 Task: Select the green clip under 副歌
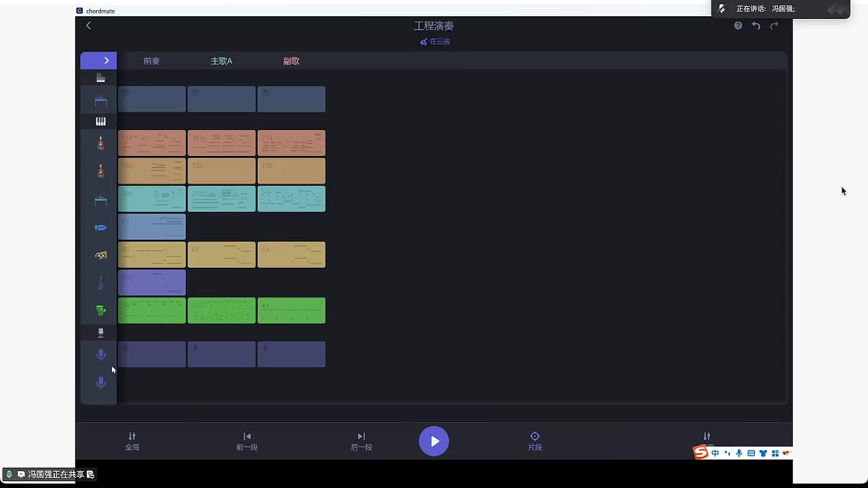click(292, 310)
